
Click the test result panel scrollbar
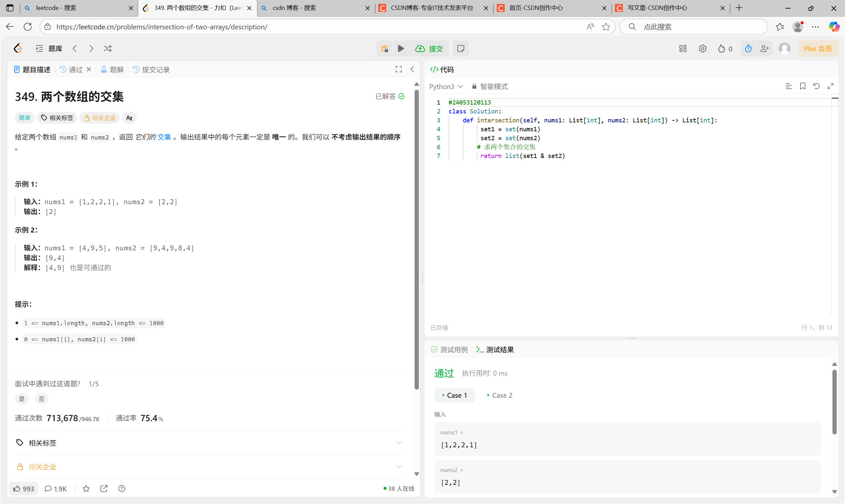(834, 402)
